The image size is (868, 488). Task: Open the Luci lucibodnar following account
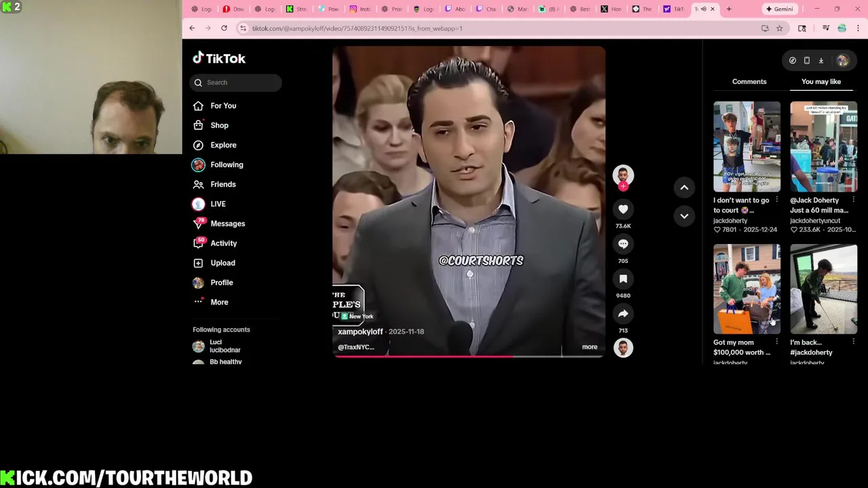pyautogui.click(x=217, y=346)
